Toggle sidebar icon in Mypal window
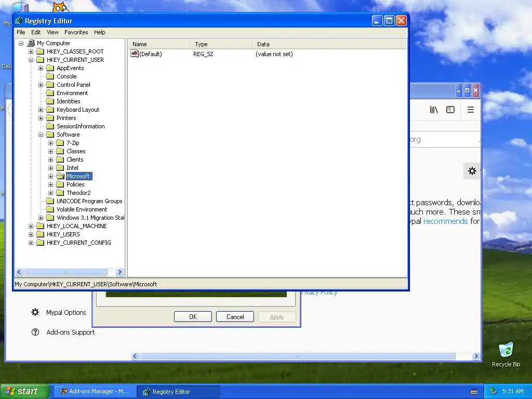 point(450,110)
